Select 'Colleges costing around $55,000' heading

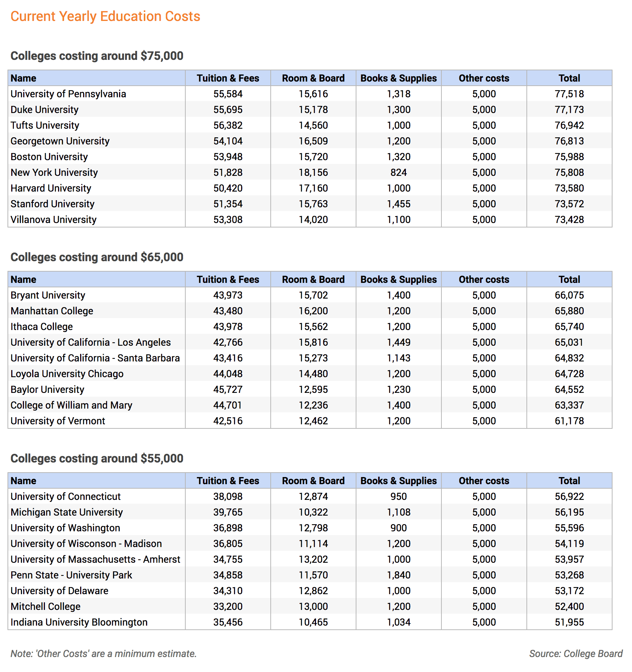click(97, 458)
